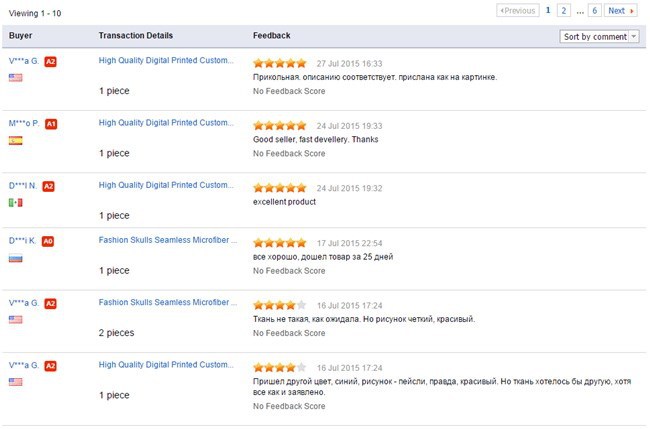The width and height of the screenshot is (650, 429).
Task: Click the A1 badge next to M***o P.
Action: [51, 124]
